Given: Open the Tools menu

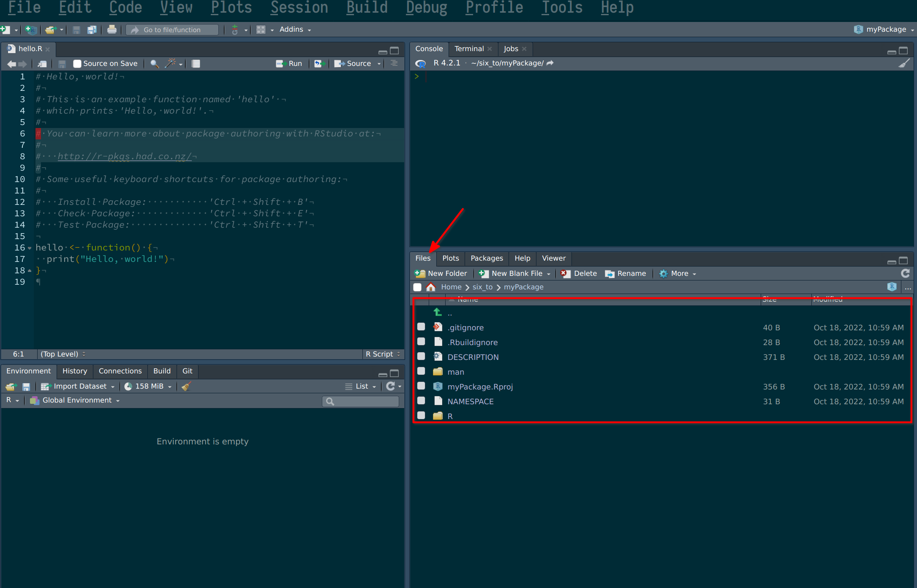Looking at the screenshot, I should click(x=562, y=8).
